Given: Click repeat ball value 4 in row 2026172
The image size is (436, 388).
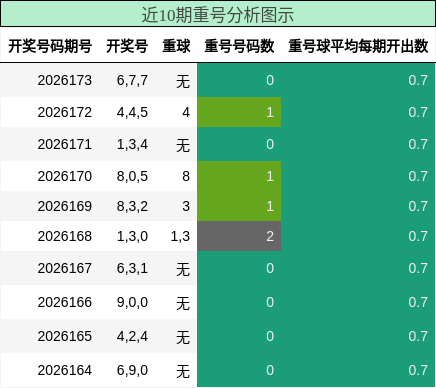Looking at the screenshot, I should pyautogui.click(x=186, y=112).
